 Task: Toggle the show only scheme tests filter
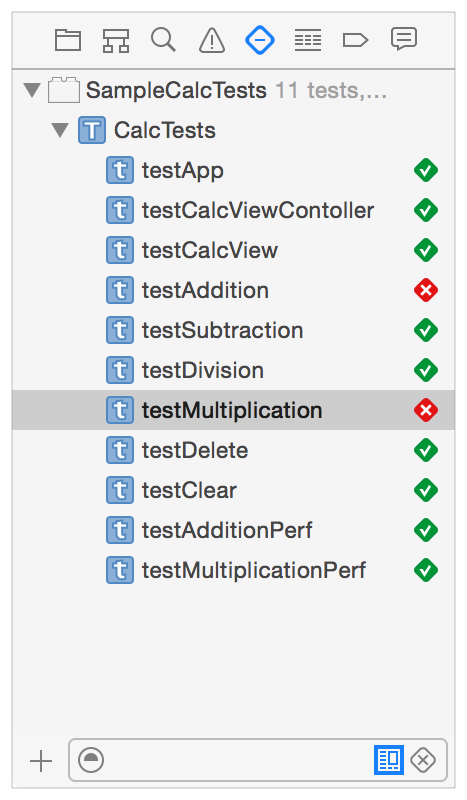389,760
